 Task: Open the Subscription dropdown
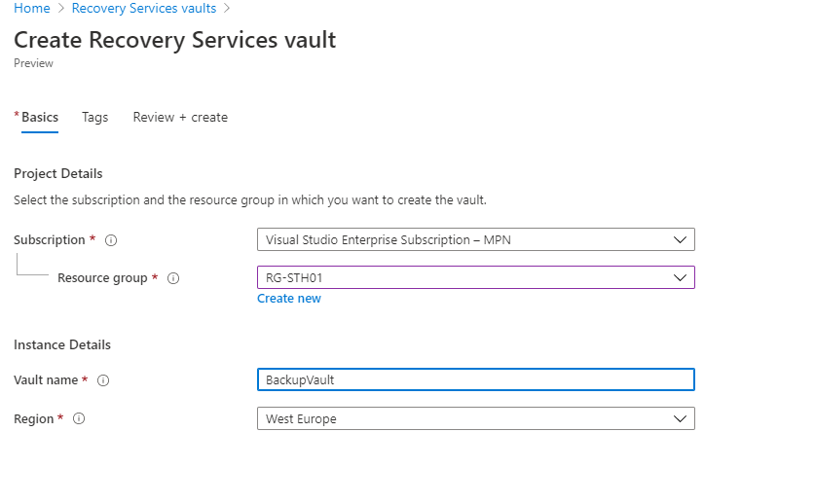(x=475, y=239)
